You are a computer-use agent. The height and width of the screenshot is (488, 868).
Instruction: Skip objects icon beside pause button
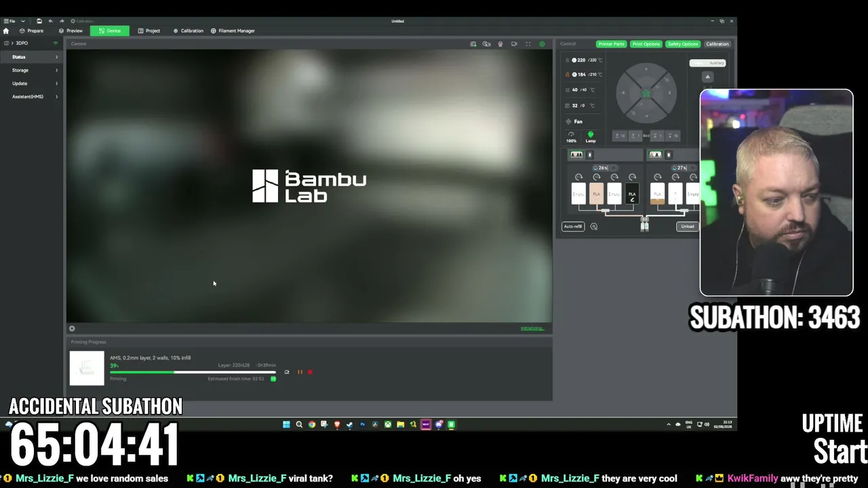coord(286,372)
